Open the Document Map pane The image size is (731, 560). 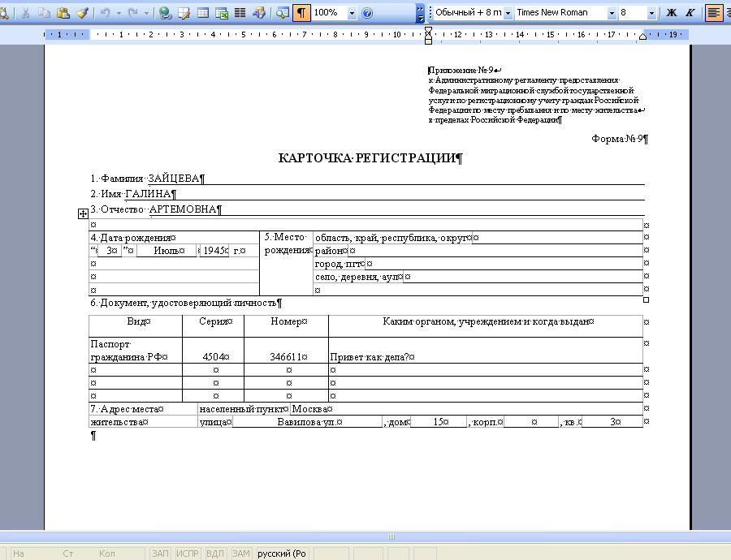tap(282, 12)
